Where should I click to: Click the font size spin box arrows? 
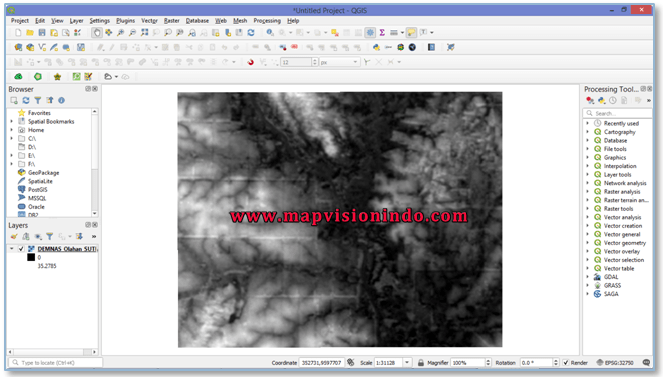(x=315, y=62)
